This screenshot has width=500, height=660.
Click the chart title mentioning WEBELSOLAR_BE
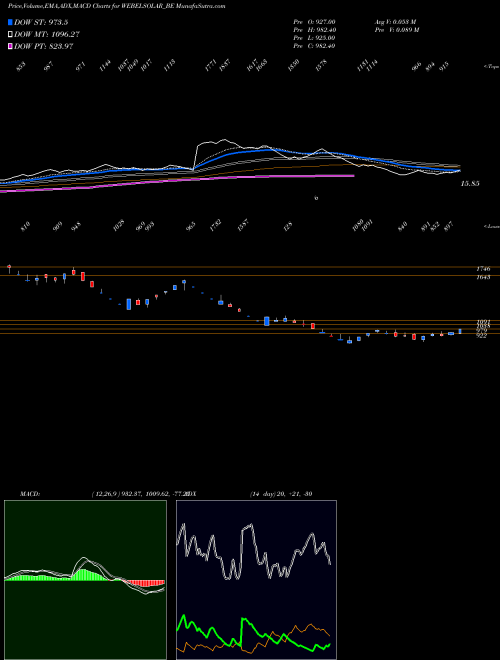tap(116, 6)
